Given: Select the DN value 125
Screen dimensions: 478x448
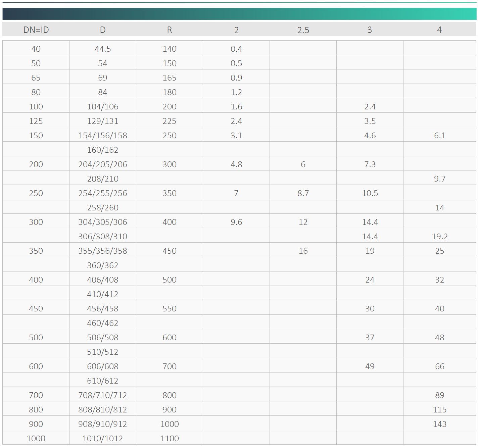Looking at the screenshot, I should point(36,121).
